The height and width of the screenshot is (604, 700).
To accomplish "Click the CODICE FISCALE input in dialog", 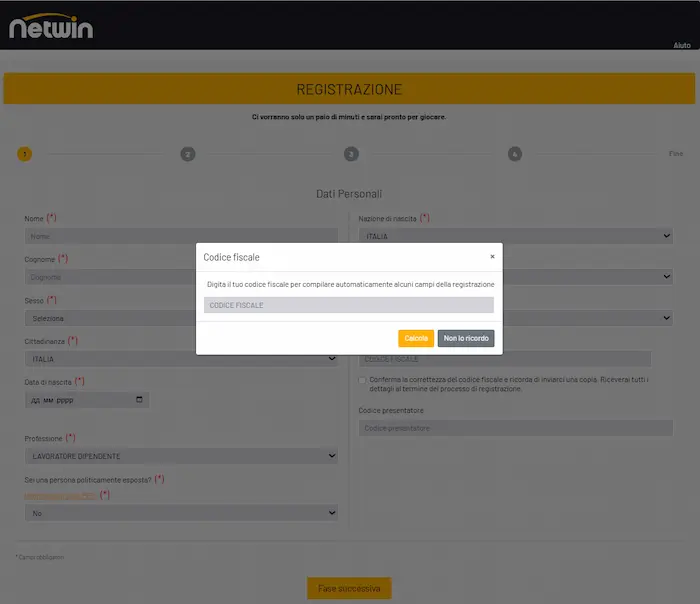I will click(x=349, y=305).
